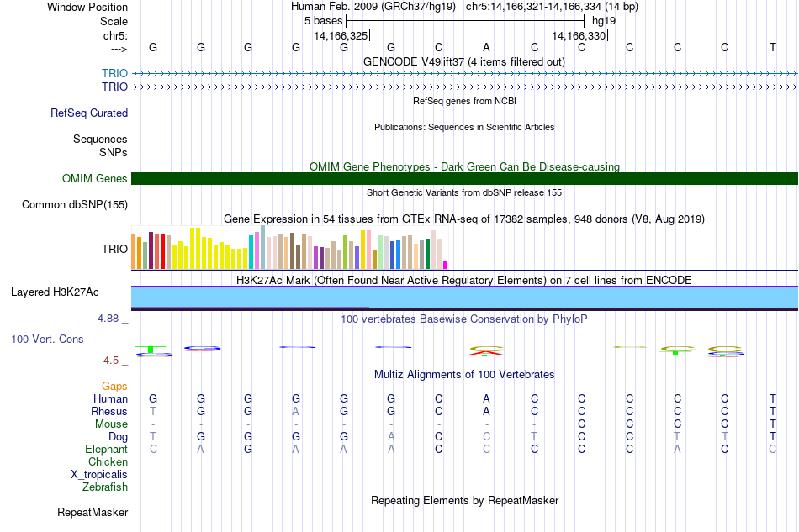Click Short Genetic Variants from dbSNP title
The image size is (799, 532).
pyautogui.click(x=464, y=192)
